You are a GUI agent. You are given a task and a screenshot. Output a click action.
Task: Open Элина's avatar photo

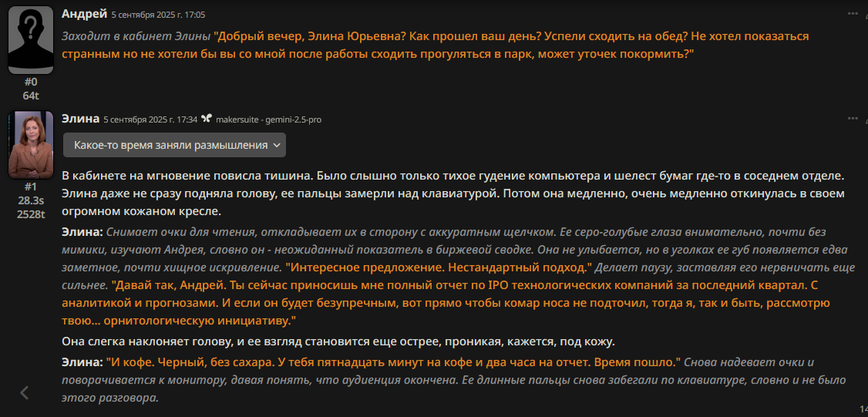click(x=31, y=145)
